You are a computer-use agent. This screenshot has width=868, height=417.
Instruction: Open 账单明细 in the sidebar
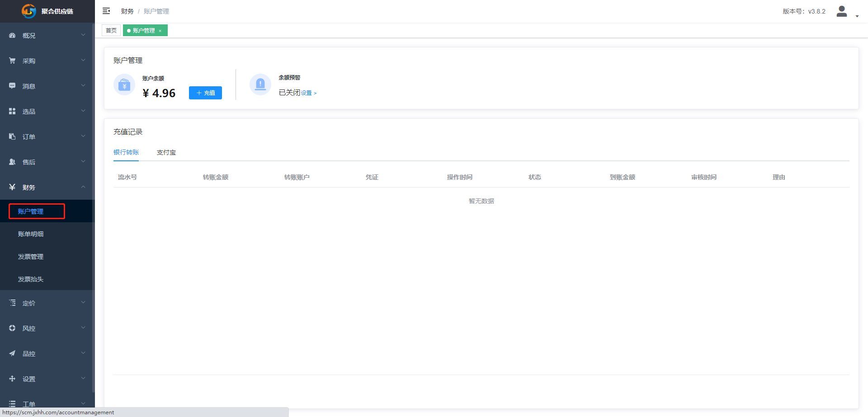coord(46,234)
